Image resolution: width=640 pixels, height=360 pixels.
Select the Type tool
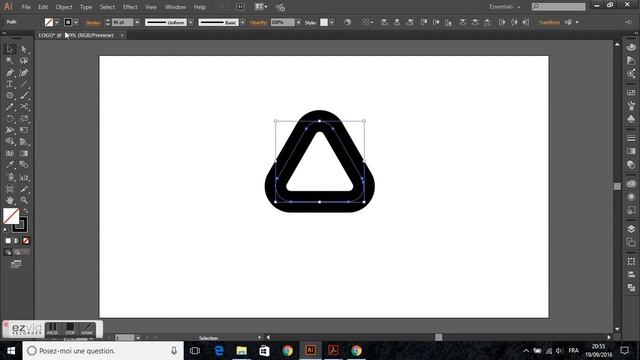10,84
